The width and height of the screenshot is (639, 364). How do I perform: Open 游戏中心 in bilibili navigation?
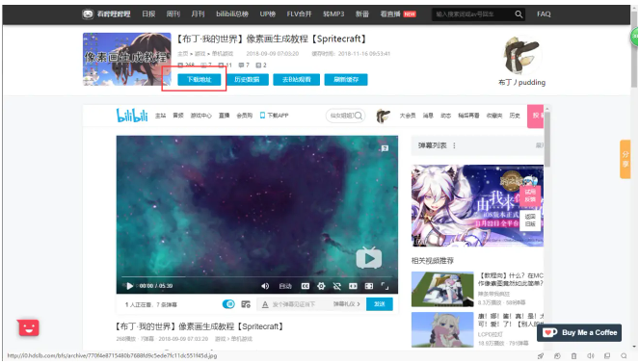(x=200, y=116)
